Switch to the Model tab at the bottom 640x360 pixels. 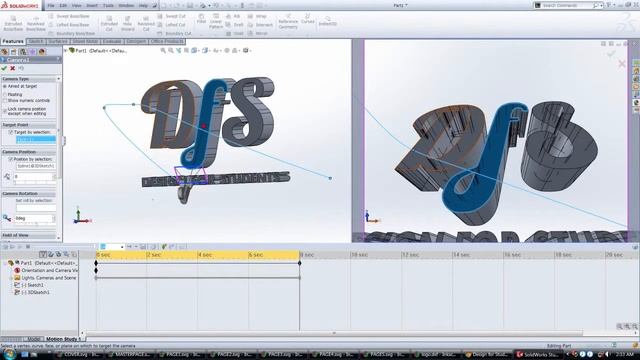click(33, 339)
